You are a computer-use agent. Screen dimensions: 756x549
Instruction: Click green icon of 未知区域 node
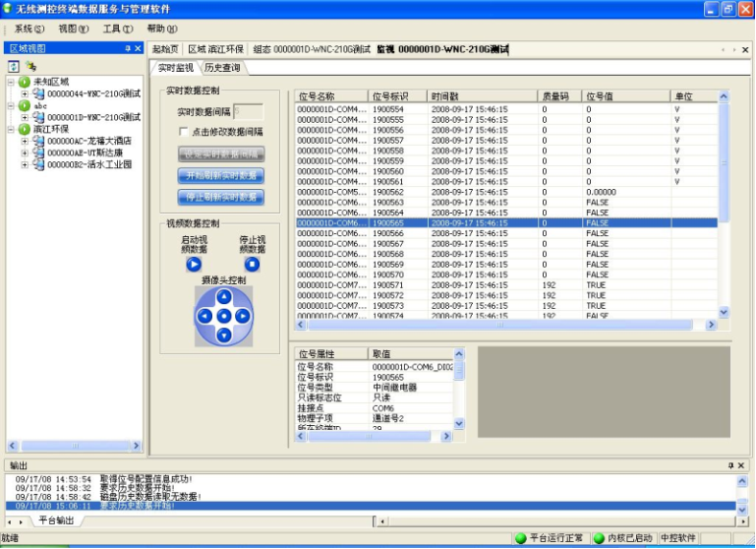point(25,82)
